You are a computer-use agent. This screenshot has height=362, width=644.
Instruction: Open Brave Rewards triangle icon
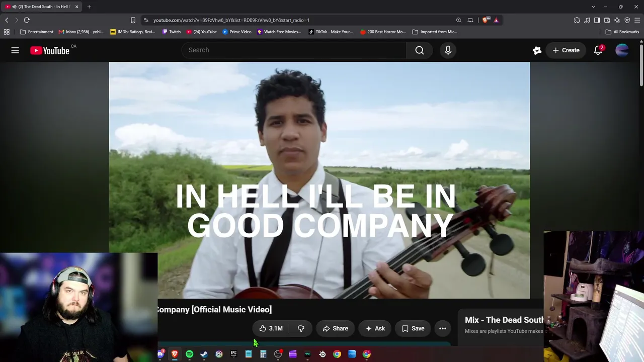(496, 20)
